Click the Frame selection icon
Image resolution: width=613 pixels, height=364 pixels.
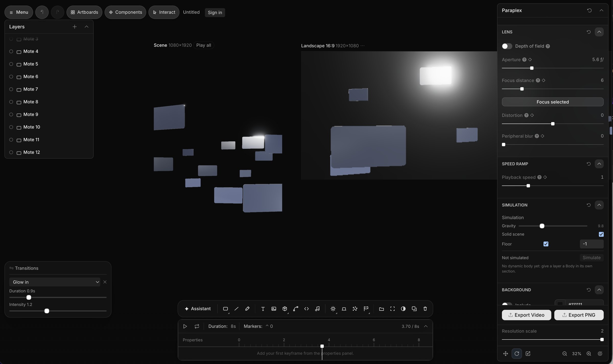[x=393, y=309]
